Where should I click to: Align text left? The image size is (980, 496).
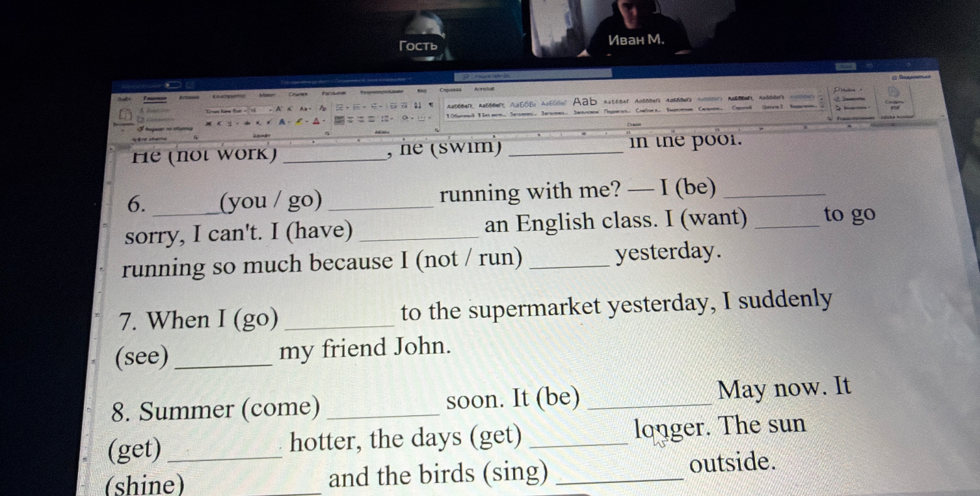pos(339,120)
